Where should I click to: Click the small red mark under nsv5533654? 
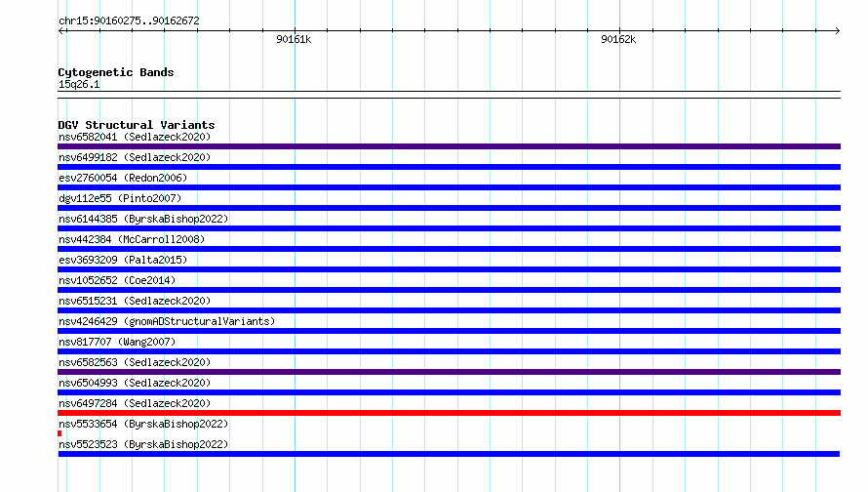pos(59,433)
